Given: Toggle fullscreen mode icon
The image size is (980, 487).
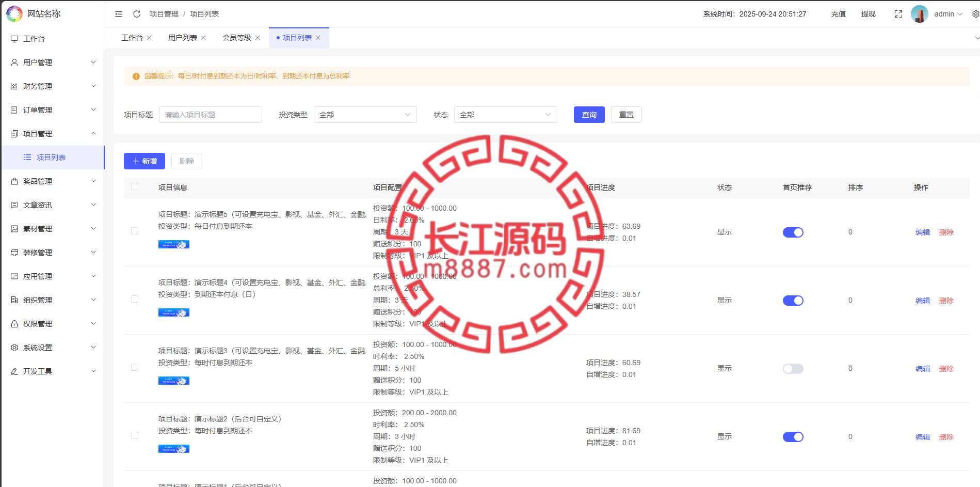Looking at the screenshot, I should click(x=898, y=14).
